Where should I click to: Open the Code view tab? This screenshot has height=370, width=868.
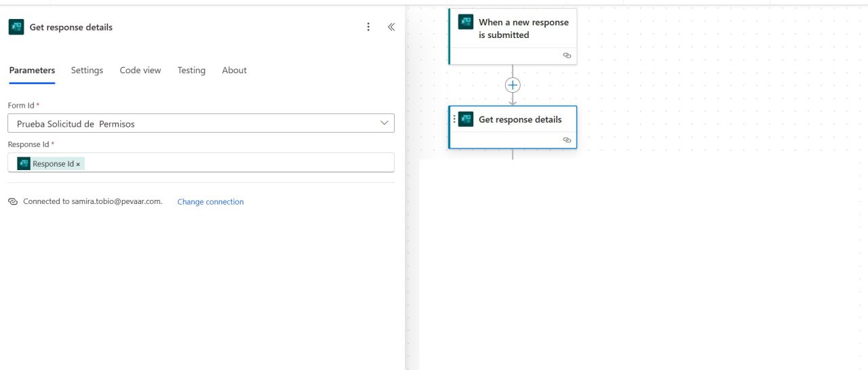click(x=140, y=70)
